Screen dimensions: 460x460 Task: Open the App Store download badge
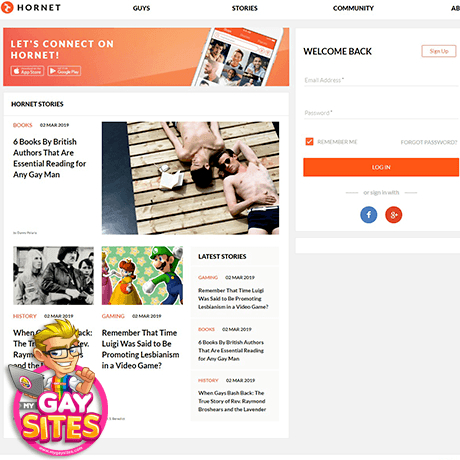pos(27,71)
